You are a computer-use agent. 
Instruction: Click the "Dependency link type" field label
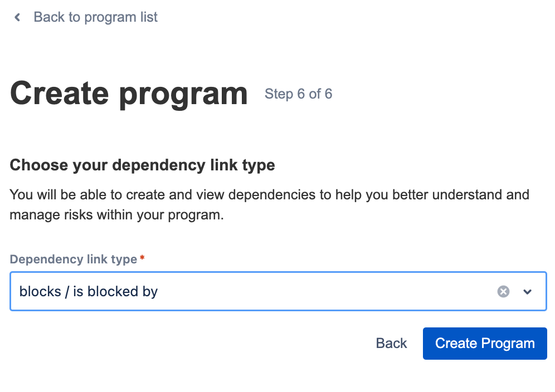(74, 259)
